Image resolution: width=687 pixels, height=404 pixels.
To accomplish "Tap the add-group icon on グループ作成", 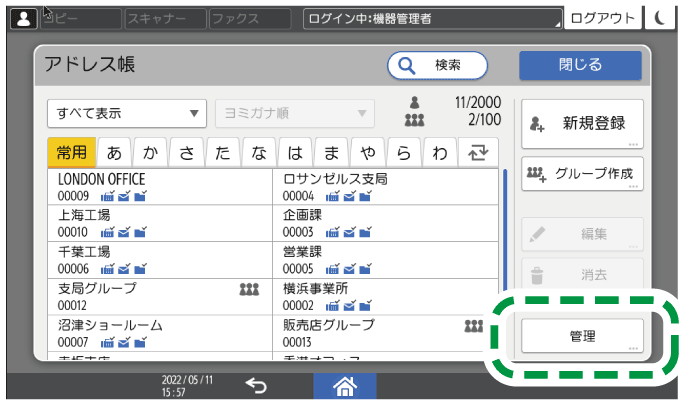I will (536, 174).
